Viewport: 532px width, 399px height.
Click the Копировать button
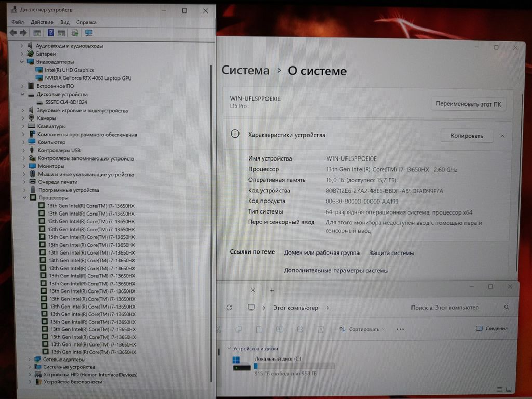point(467,136)
